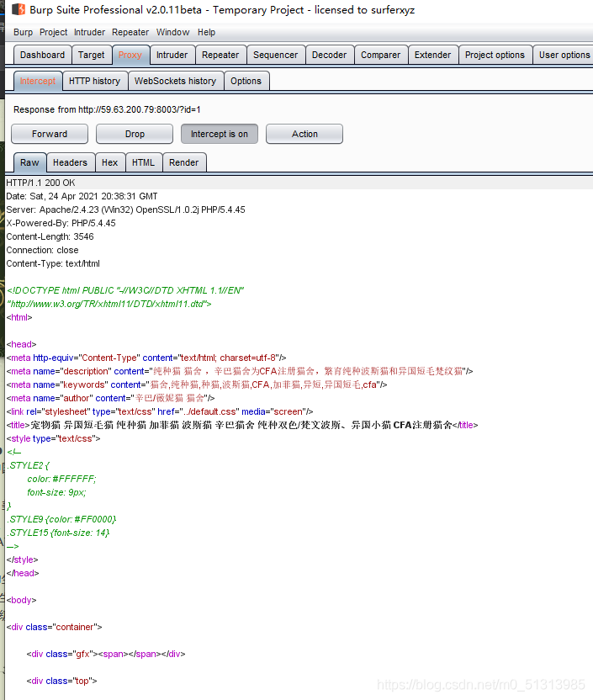
Task: Open the Project menu
Action: coord(53,32)
